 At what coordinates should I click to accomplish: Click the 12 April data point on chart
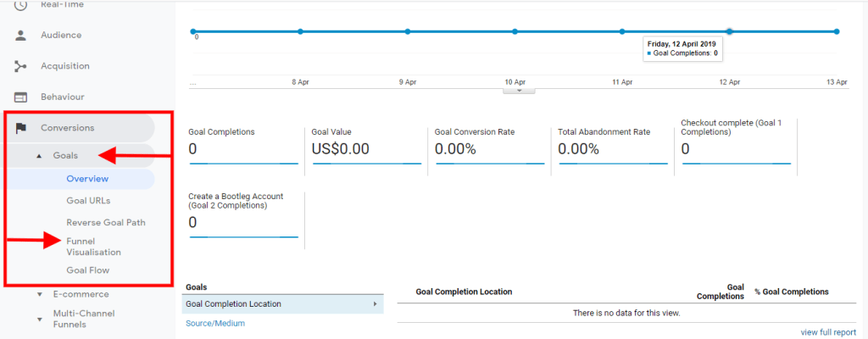729,31
